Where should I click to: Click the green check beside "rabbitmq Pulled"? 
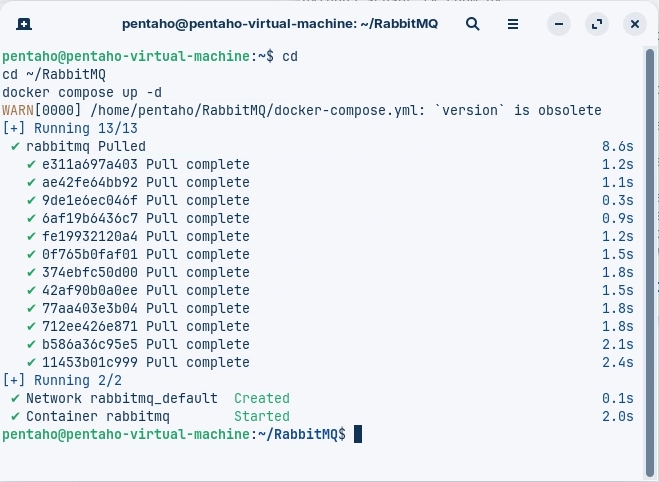coord(15,146)
